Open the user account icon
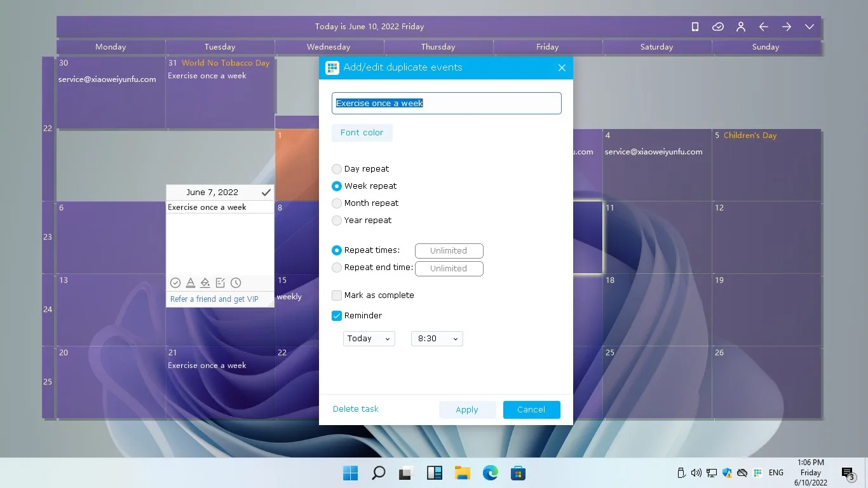Screen dimensions: 868x488 (741, 27)
